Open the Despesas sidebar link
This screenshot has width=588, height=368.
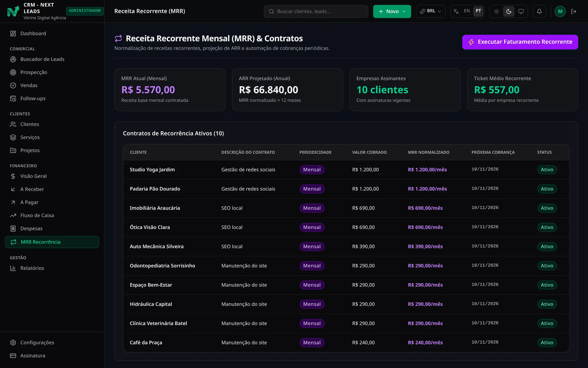coord(52,228)
